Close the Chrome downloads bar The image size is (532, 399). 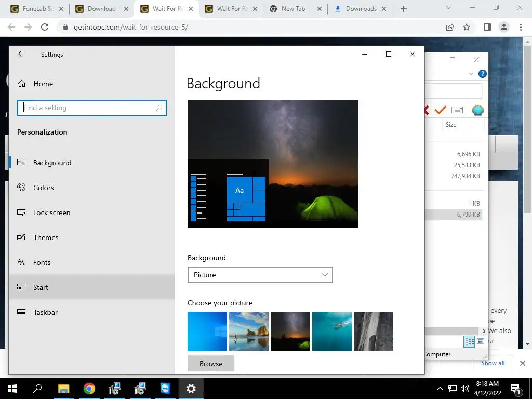[523, 363]
